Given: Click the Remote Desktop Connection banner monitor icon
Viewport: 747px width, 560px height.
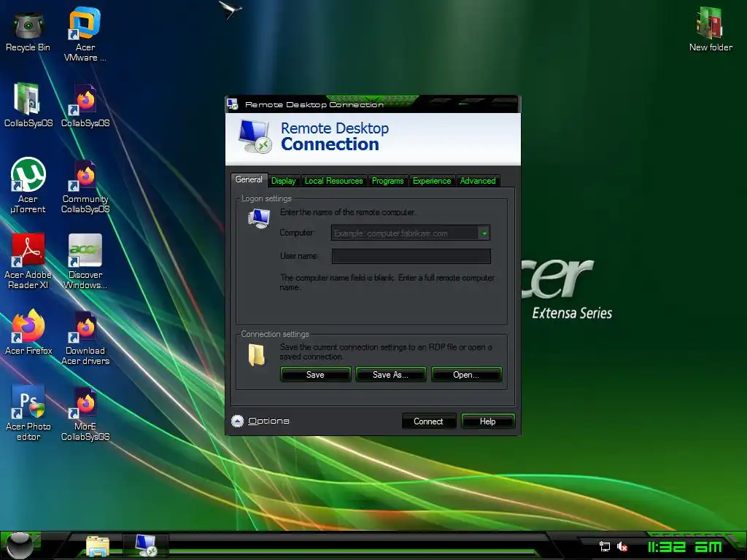Looking at the screenshot, I should 255,136.
